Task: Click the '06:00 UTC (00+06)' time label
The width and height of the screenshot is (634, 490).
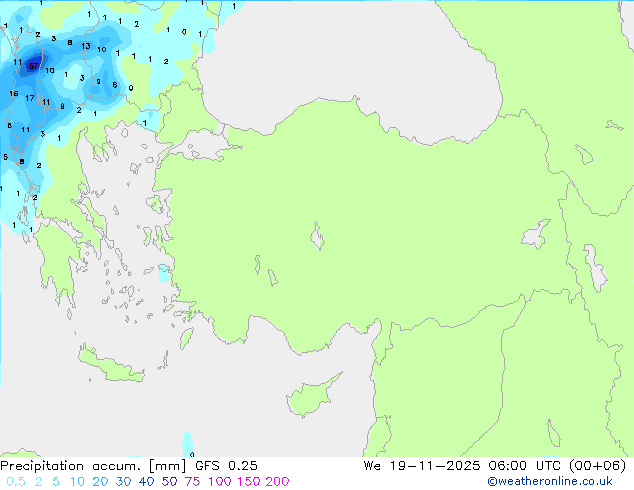Action: 557,466
